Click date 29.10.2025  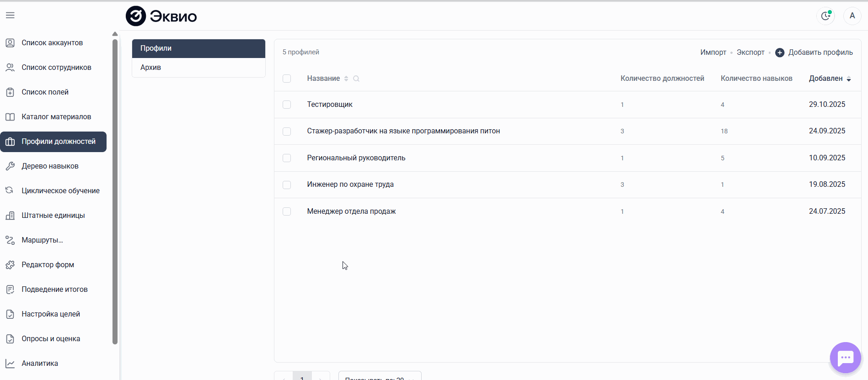pos(827,105)
